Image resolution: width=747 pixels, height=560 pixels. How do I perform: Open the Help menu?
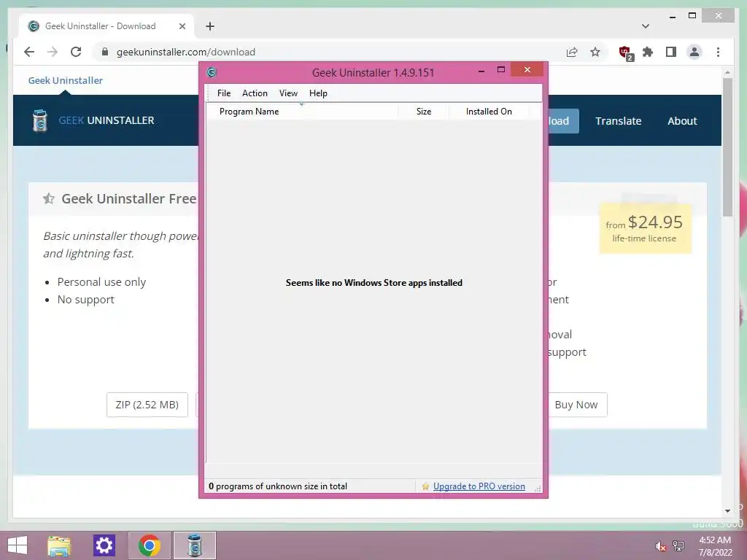318,93
